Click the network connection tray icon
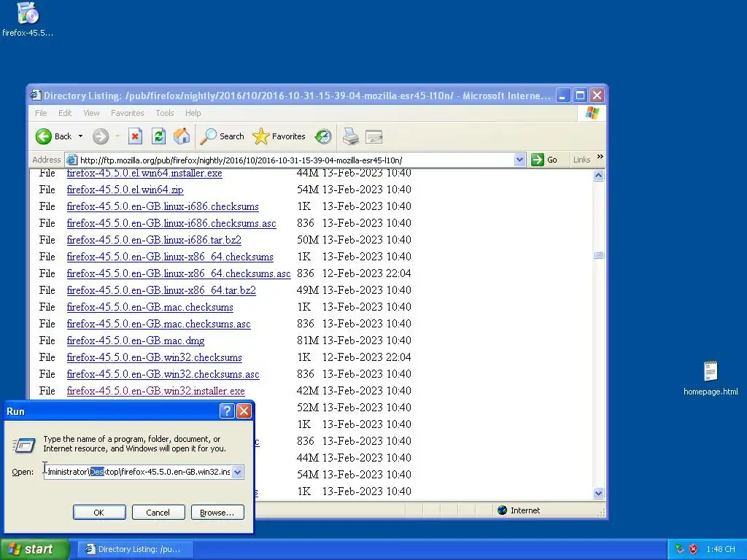The image size is (747, 560). coord(679,549)
